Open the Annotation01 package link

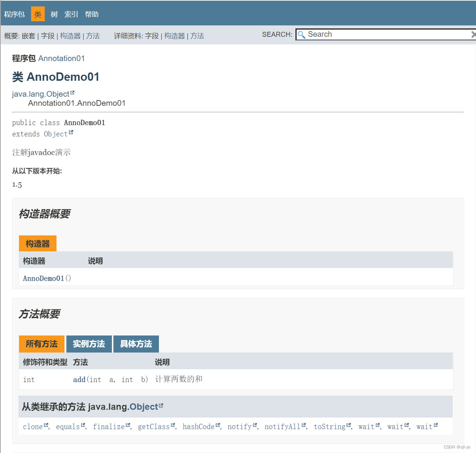pyautogui.click(x=61, y=58)
